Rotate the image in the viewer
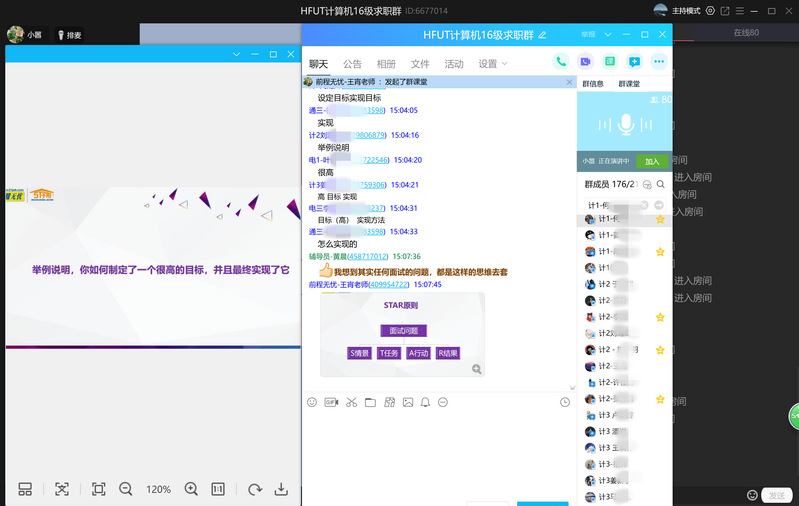Screen dimensions: 799x506 tap(255, 489)
